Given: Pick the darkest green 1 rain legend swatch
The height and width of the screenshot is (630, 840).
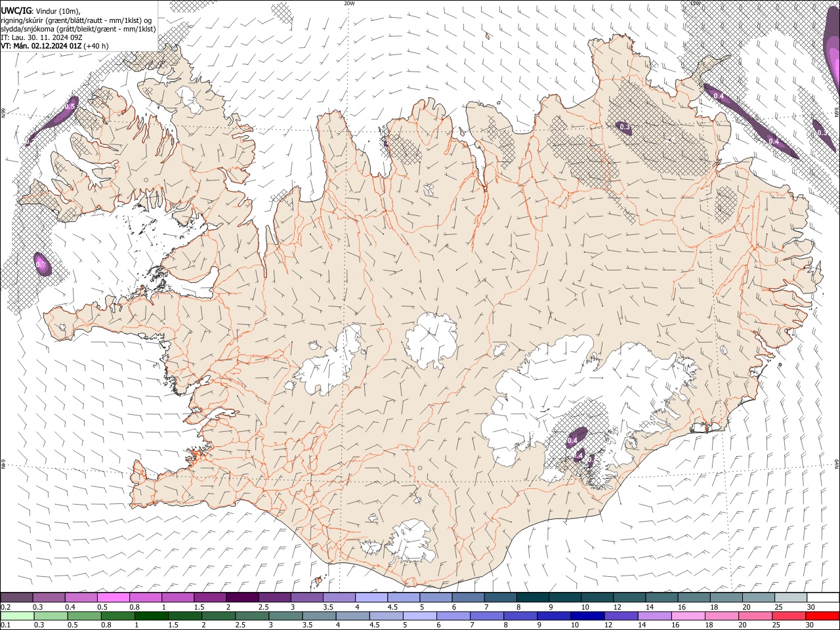Looking at the screenshot, I should tap(152, 616).
